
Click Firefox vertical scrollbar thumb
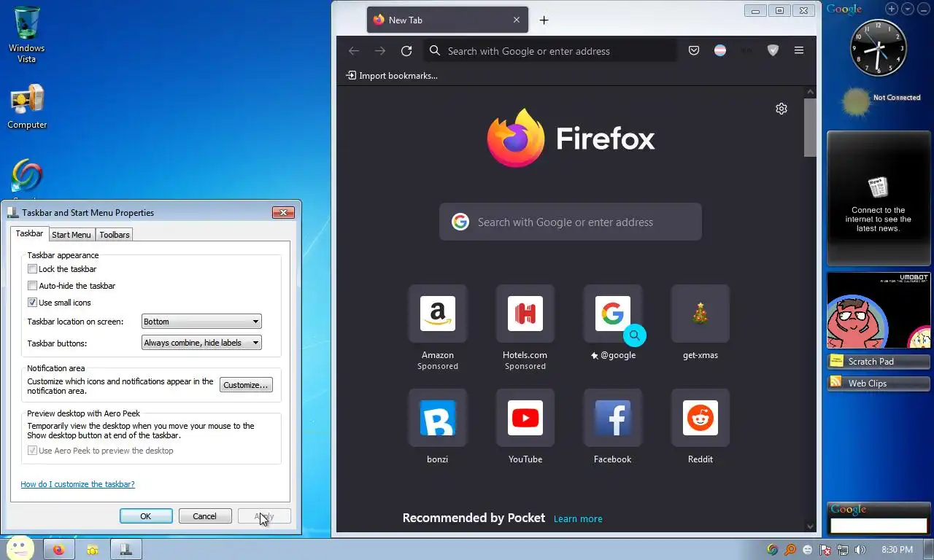[810, 128]
